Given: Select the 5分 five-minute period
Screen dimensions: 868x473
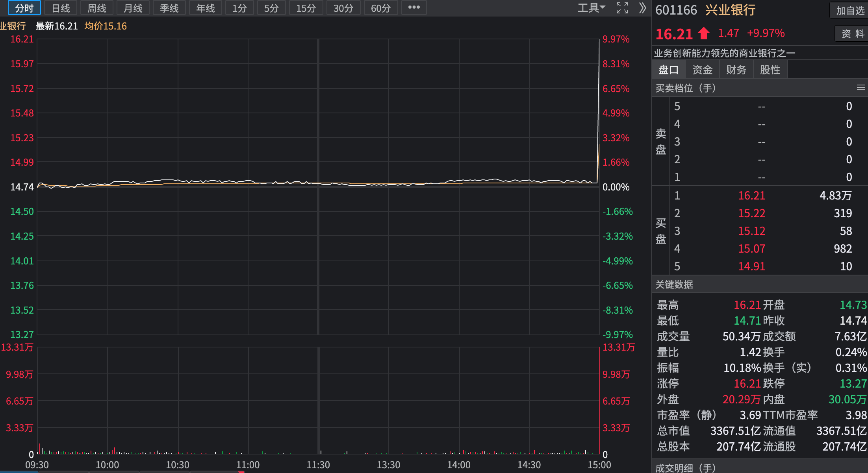Looking at the screenshot, I should click(x=271, y=8).
